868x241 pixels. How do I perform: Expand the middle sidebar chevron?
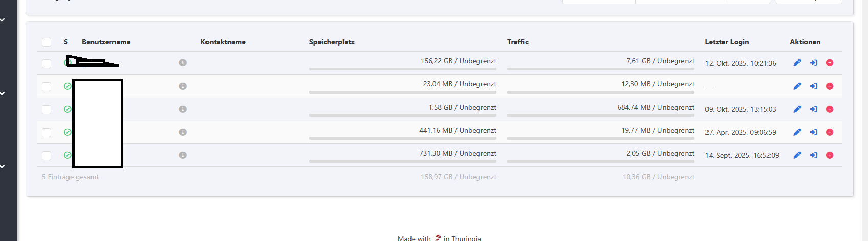(3, 94)
